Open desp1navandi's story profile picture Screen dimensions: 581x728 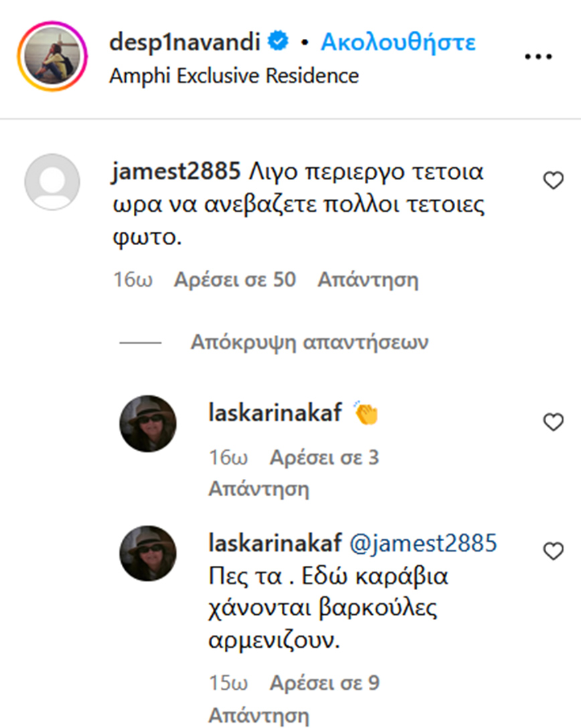(52, 56)
